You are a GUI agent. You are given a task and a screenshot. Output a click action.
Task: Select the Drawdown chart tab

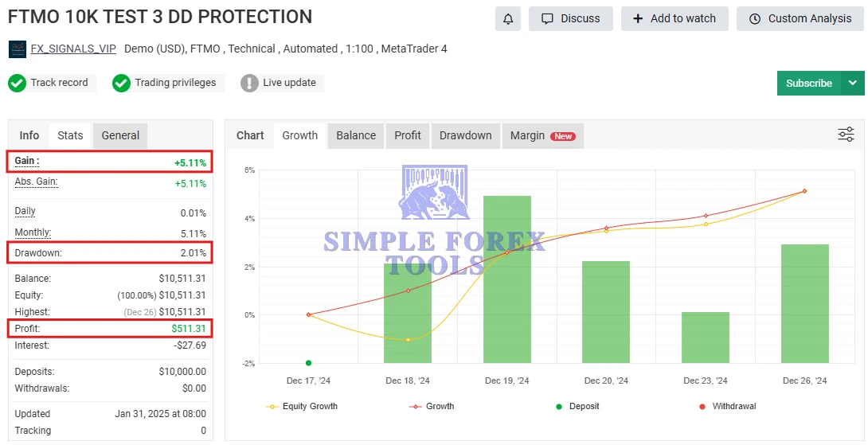click(465, 135)
